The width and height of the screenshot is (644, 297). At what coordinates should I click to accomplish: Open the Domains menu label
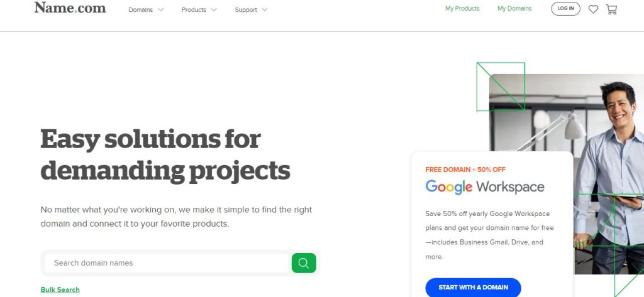pos(140,10)
